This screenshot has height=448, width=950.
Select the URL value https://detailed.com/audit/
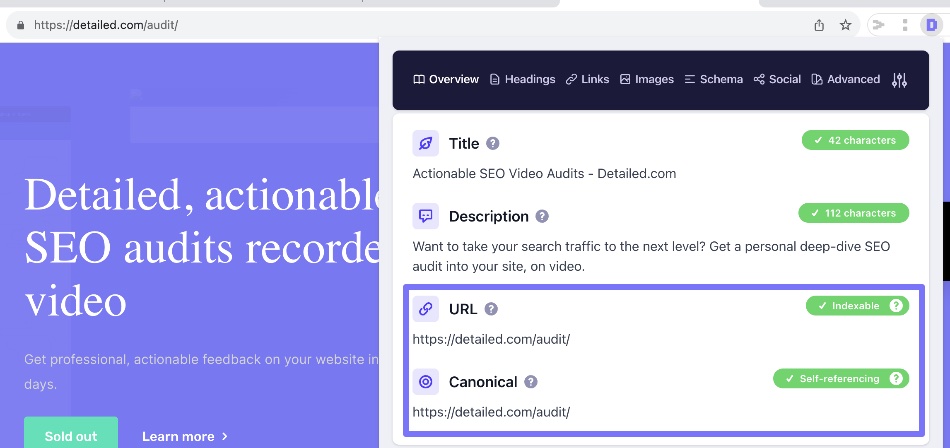pyautogui.click(x=491, y=339)
